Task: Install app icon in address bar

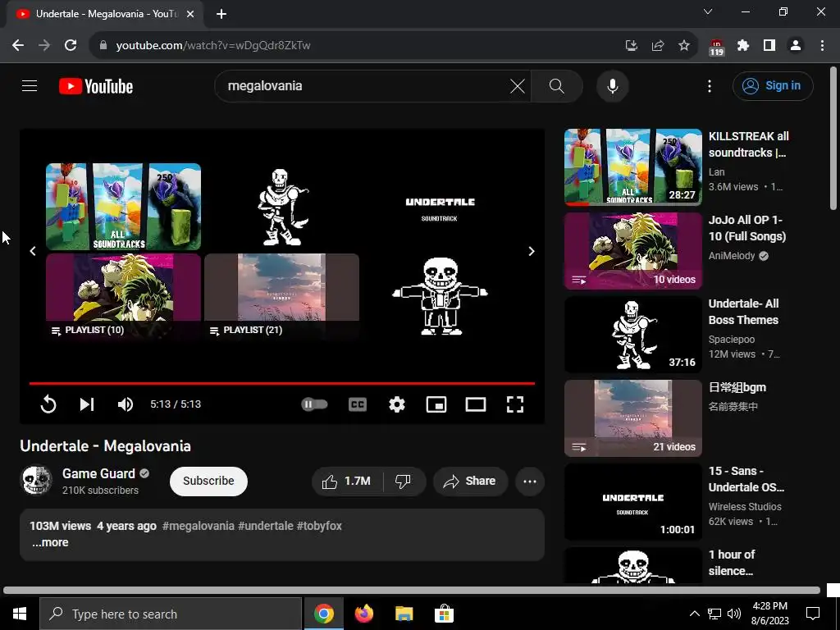Action: [632, 45]
